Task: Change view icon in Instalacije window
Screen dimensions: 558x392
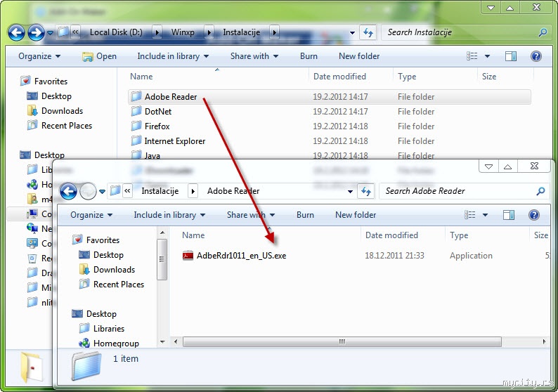Action: 472,56
